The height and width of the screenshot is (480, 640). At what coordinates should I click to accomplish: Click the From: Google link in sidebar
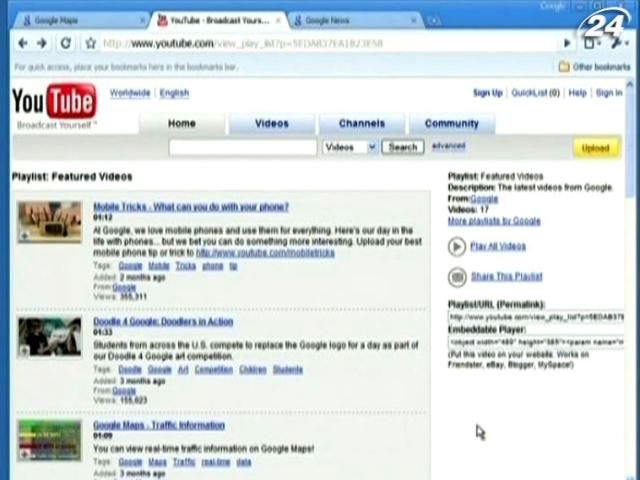(484, 199)
